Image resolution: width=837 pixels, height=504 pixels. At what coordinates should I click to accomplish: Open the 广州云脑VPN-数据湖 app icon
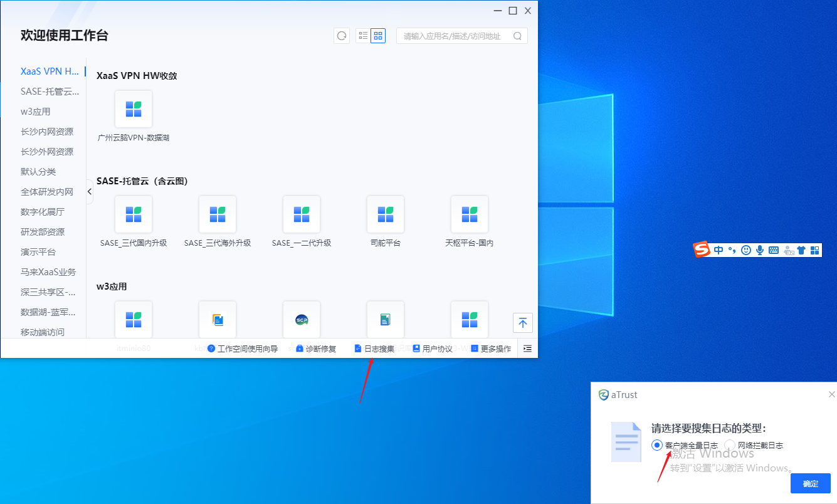[x=134, y=109]
